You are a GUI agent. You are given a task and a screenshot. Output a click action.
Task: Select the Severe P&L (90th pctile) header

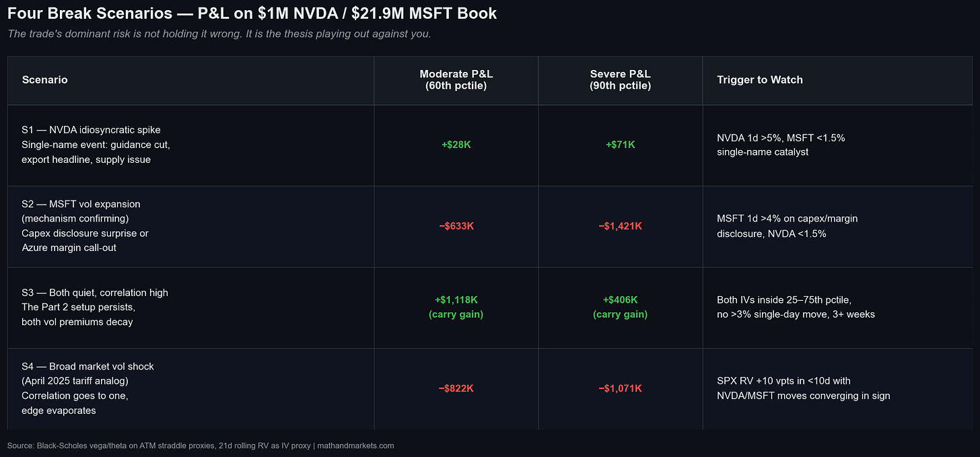point(620,80)
